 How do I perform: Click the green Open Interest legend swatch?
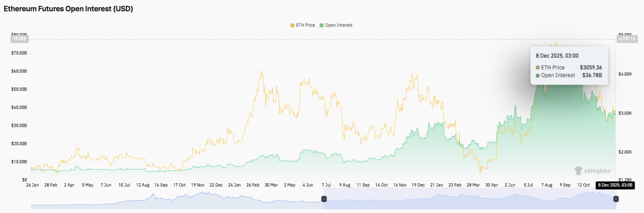tap(322, 25)
